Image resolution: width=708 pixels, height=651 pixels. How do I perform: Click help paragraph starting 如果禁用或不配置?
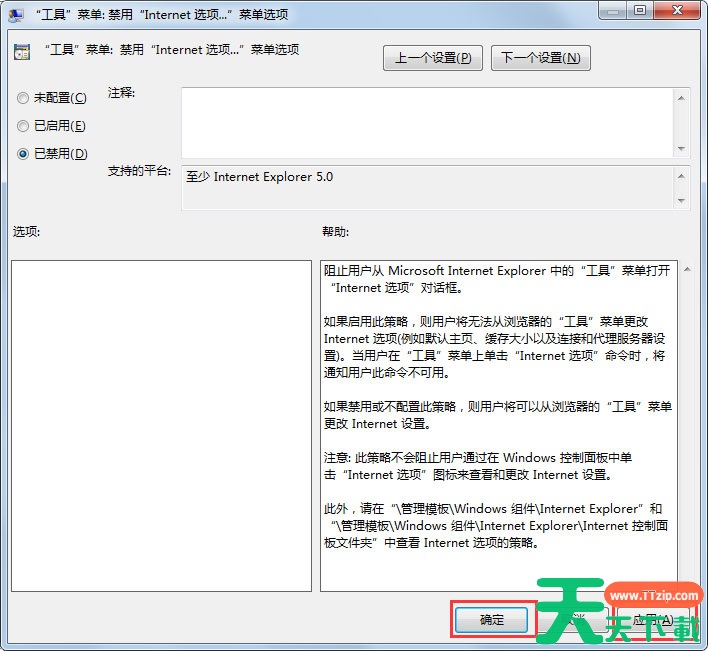click(498, 415)
